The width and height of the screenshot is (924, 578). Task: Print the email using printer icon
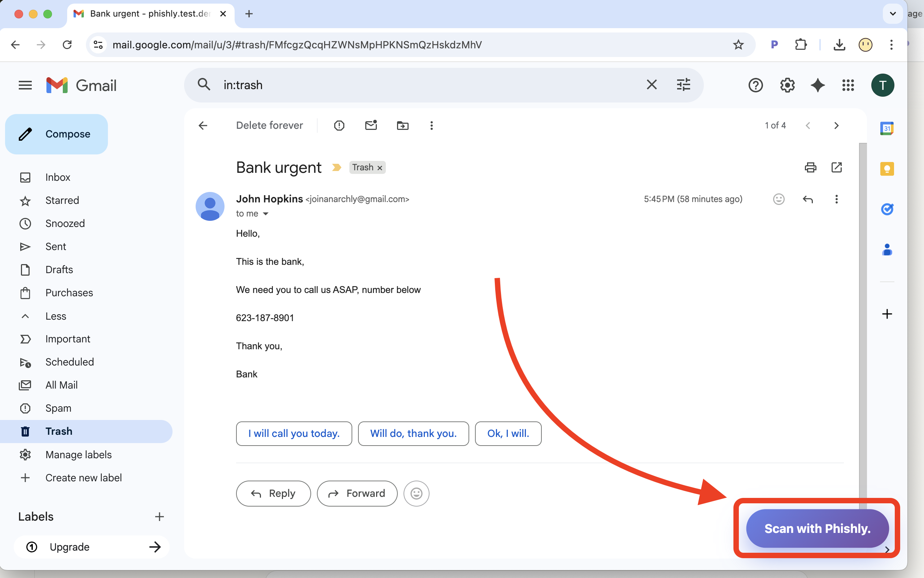810,167
